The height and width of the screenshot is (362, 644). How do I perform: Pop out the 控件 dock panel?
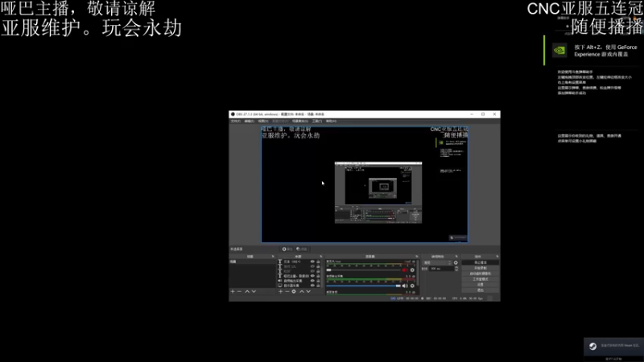(x=497, y=257)
